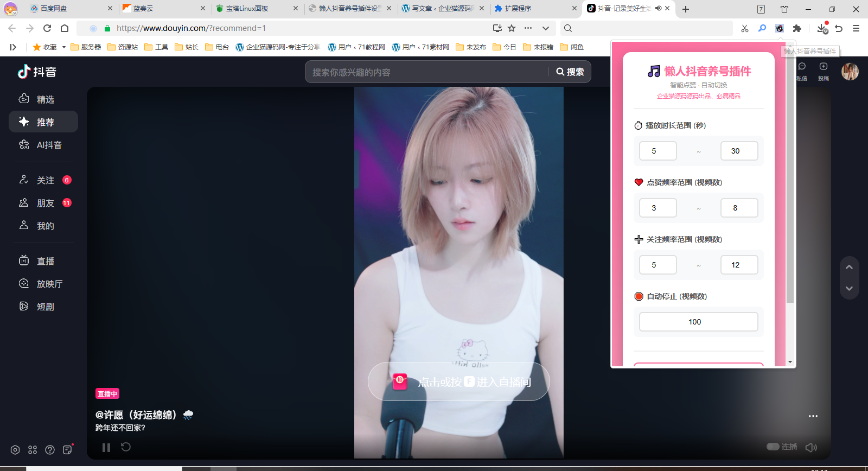Toggle the 连播 autoplay switch
This screenshot has height=471, width=868.
pos(773,447)
